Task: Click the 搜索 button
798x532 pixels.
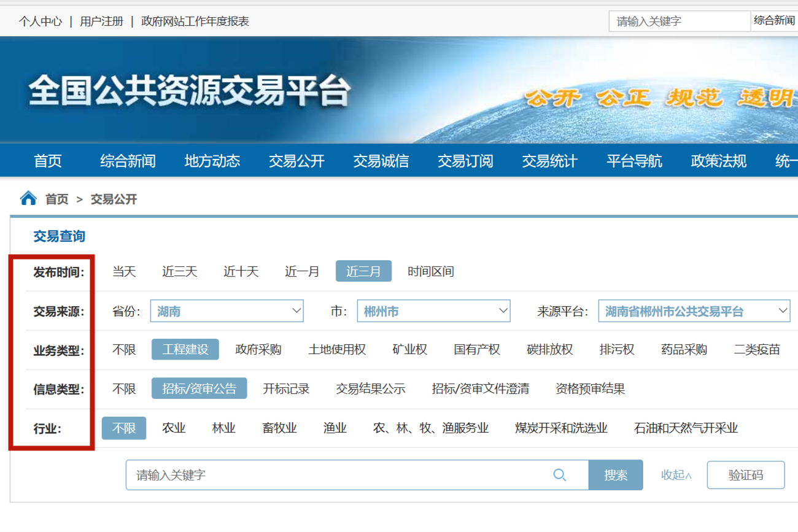Action: (x=616, y=475)
